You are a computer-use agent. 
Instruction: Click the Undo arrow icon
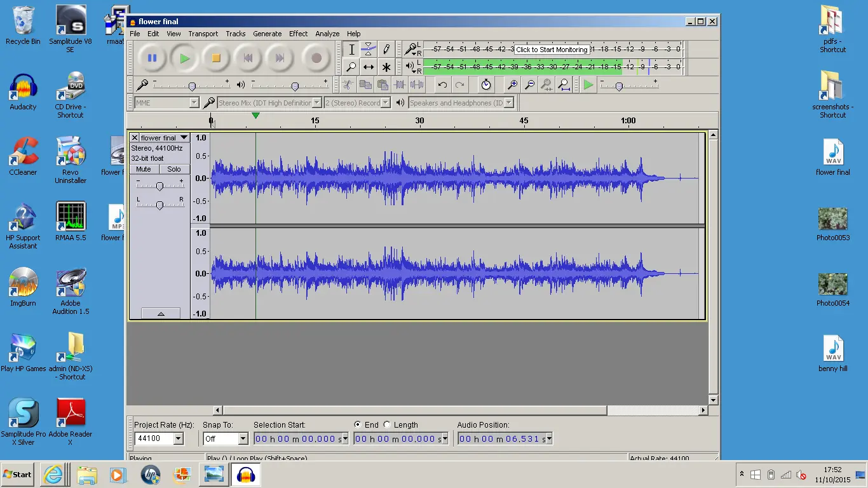[x=443, y=85]
